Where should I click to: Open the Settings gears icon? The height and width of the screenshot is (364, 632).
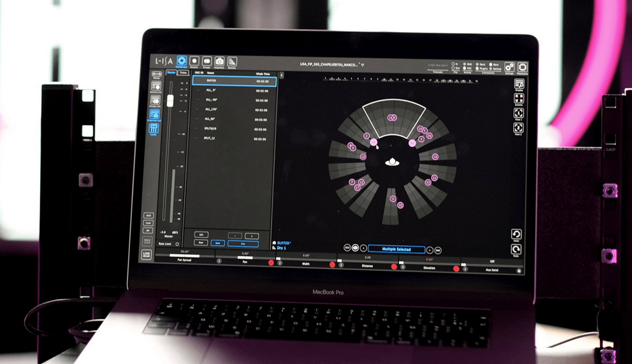click(x=509, y=67)
